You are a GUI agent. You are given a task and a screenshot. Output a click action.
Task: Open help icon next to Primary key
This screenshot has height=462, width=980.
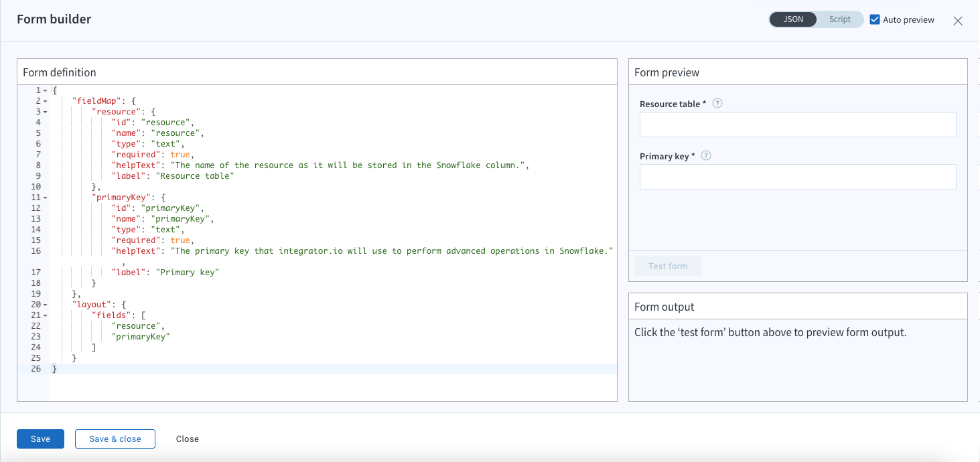(x=705, y=155)
